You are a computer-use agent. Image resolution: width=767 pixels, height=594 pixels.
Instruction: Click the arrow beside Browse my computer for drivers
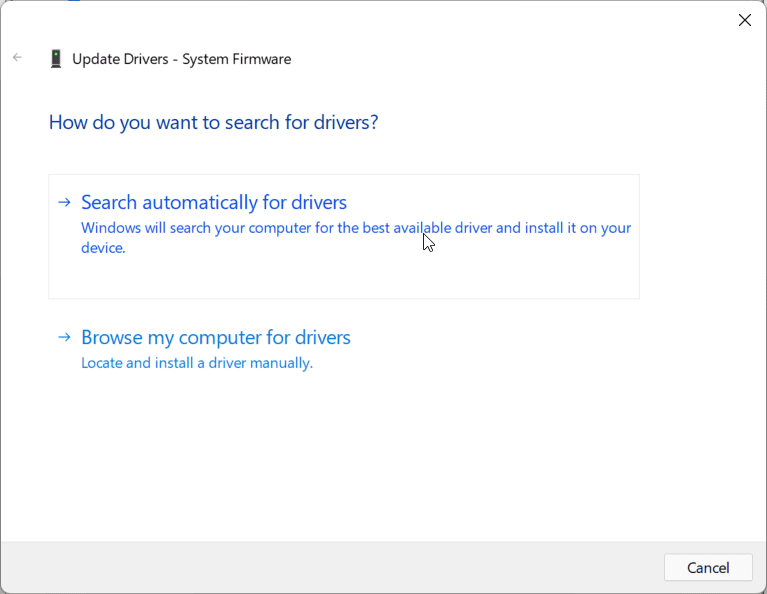point(64,337)
